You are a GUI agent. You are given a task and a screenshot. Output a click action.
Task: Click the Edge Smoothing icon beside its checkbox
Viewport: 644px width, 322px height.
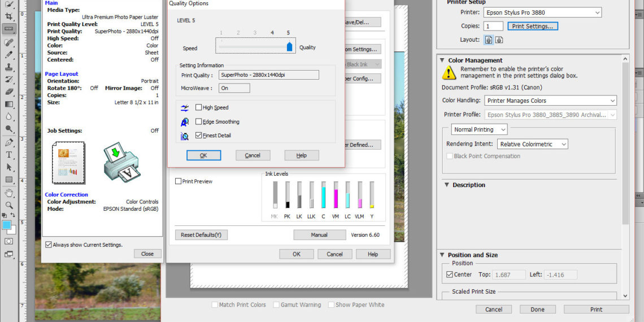(x=185, y=122)
